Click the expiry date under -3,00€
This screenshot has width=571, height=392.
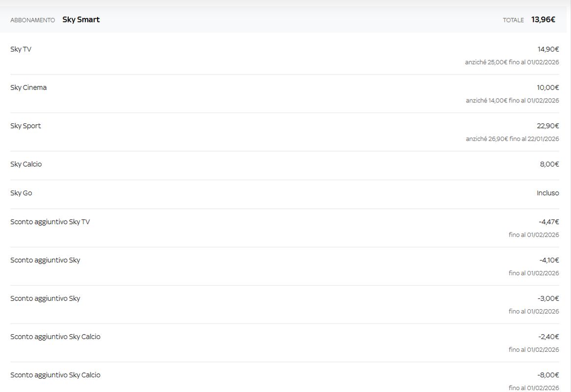point(534,311)
